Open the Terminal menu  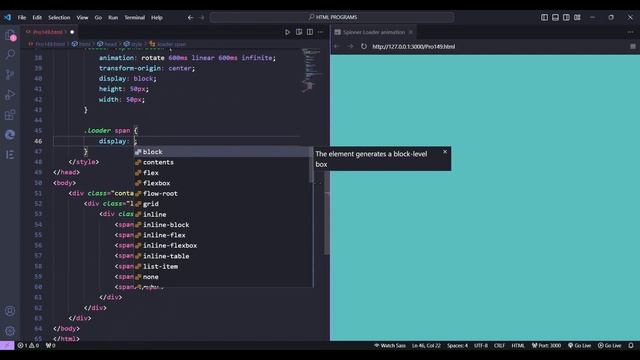click(135, 18)
